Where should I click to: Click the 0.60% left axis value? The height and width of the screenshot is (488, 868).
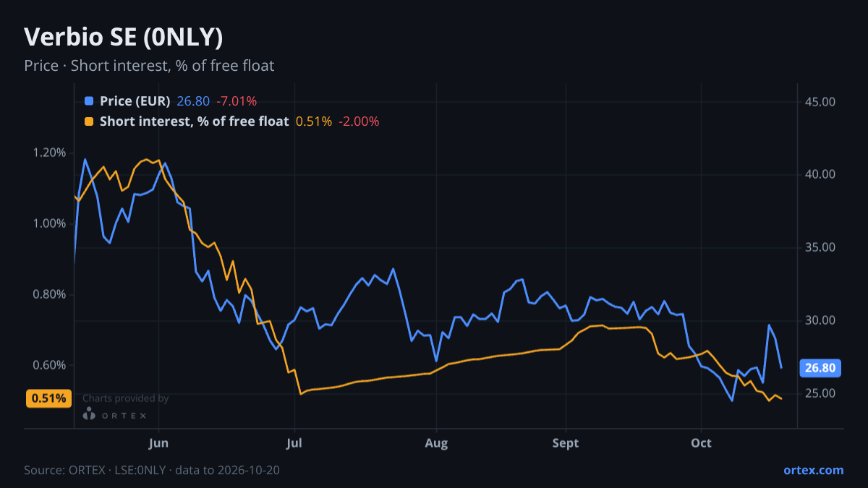coord(48,365)
